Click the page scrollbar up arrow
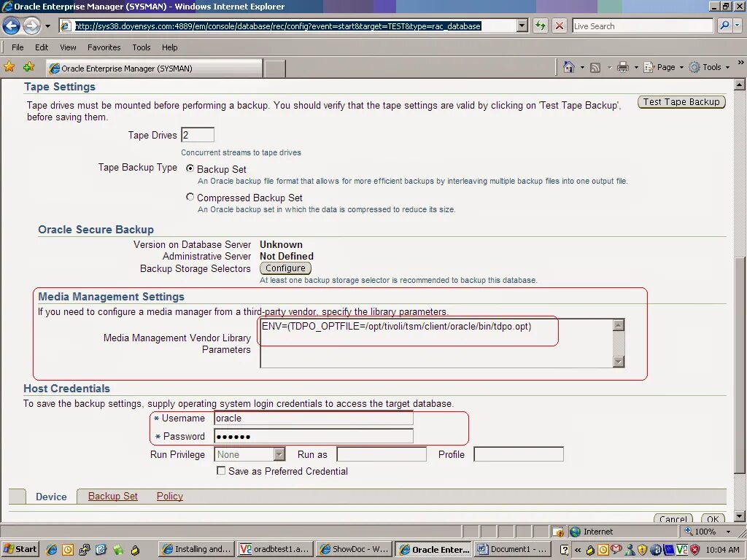 740,85
